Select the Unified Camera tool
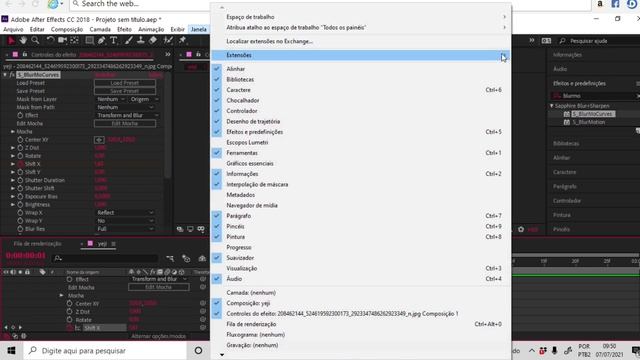 (x=62, y=40)
